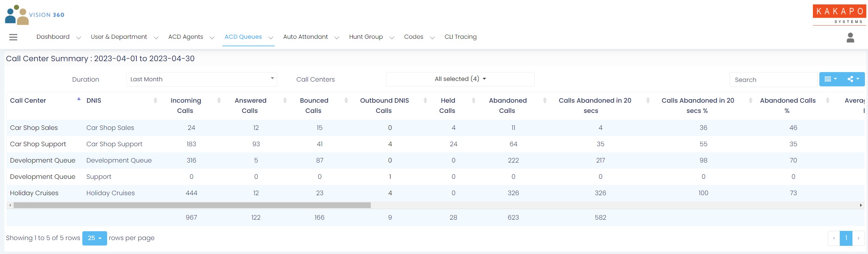
Task: Sort by Call Center column arrow
Action: [79, 99]
